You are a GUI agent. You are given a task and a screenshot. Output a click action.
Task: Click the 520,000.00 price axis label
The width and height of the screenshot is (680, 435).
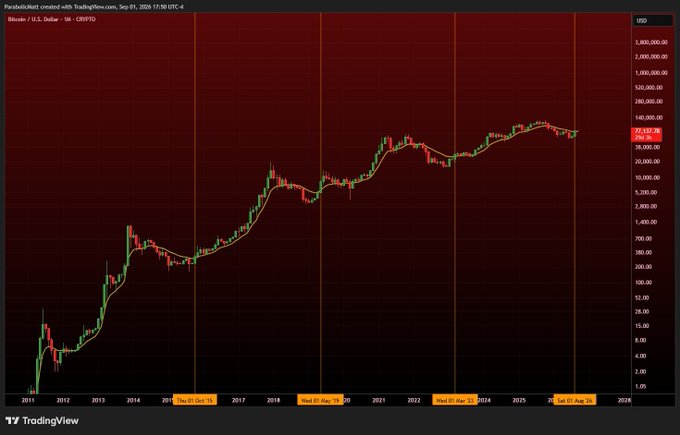(650, 88)
